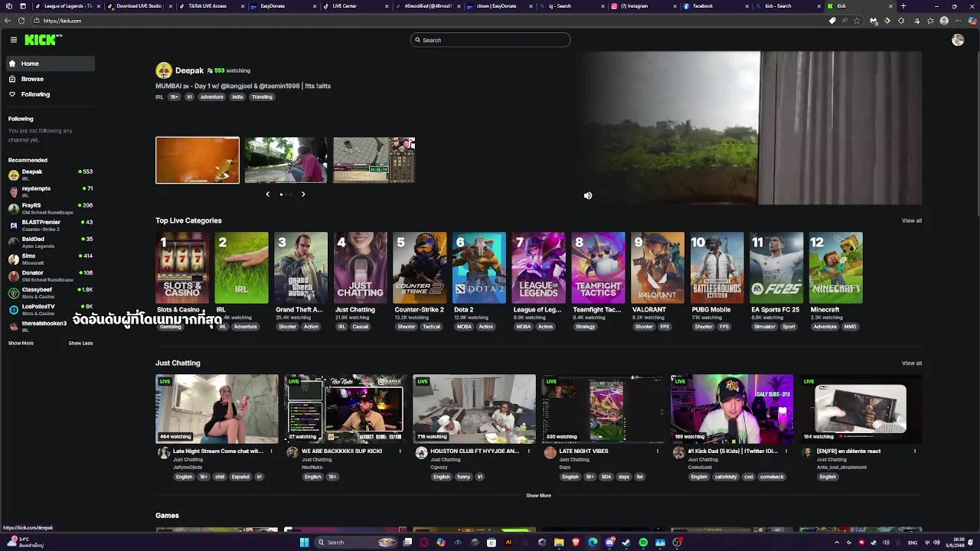Viewport: 980px width, 551px height.
Task: Expand recommended channels with Show More
Action: [x=21, y=343]
